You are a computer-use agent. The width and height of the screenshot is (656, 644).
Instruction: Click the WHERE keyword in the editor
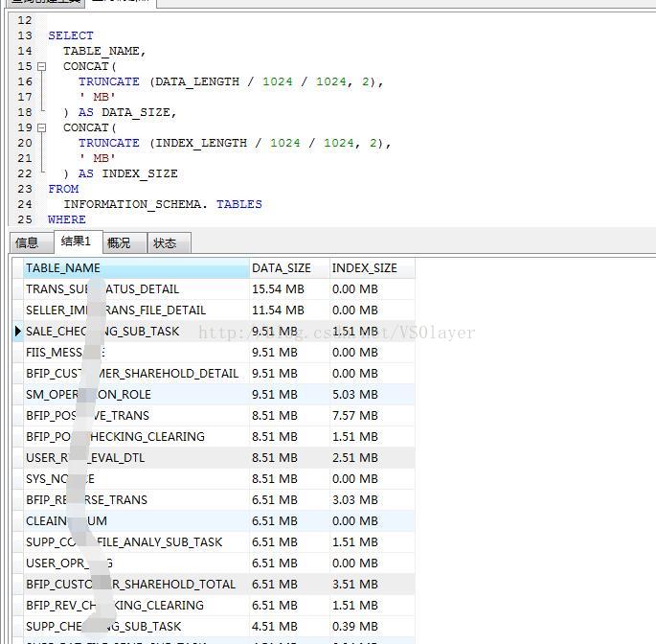coord(67,219)
